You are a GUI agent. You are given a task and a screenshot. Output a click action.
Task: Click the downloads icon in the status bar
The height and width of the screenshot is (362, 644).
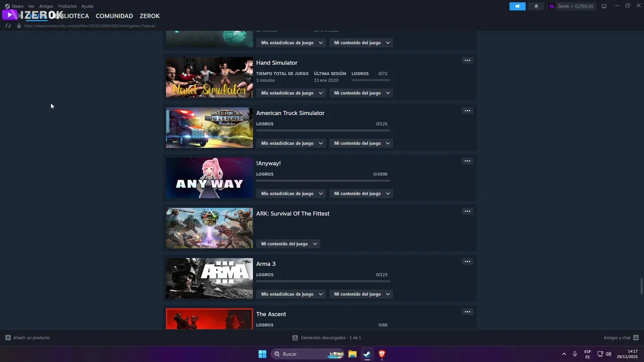295,338
